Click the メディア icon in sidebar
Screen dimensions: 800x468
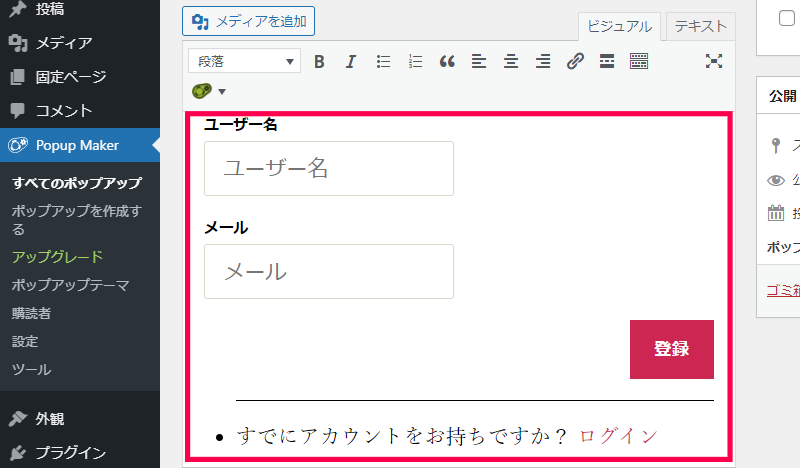(18, 43)
